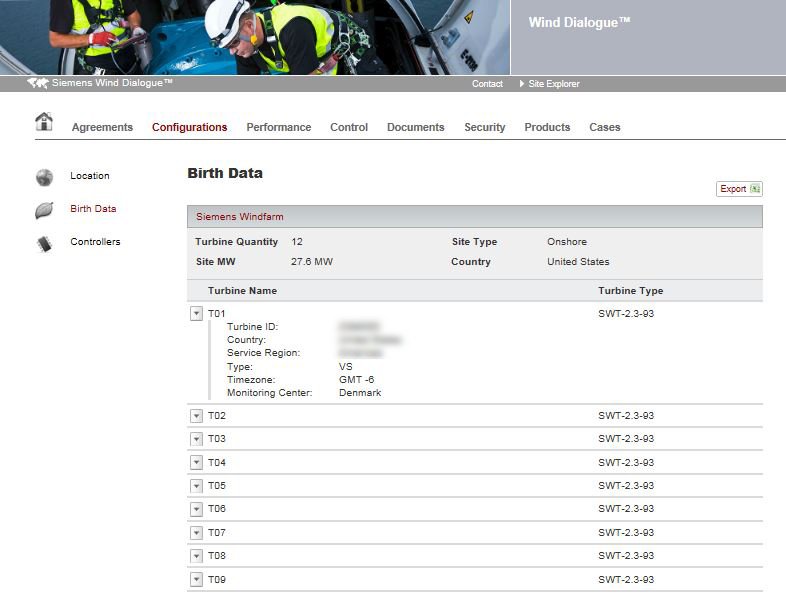The image size is (786, 596).
Task: Click SWT-2.3-93 in the T04 row
Action: pyautogui.click(x=626, y=463)
